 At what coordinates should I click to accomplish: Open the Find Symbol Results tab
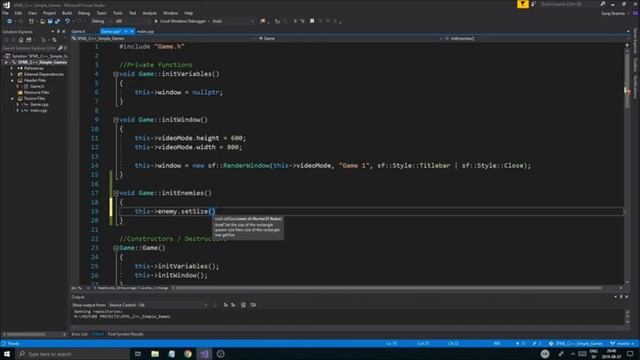[126, 334]
